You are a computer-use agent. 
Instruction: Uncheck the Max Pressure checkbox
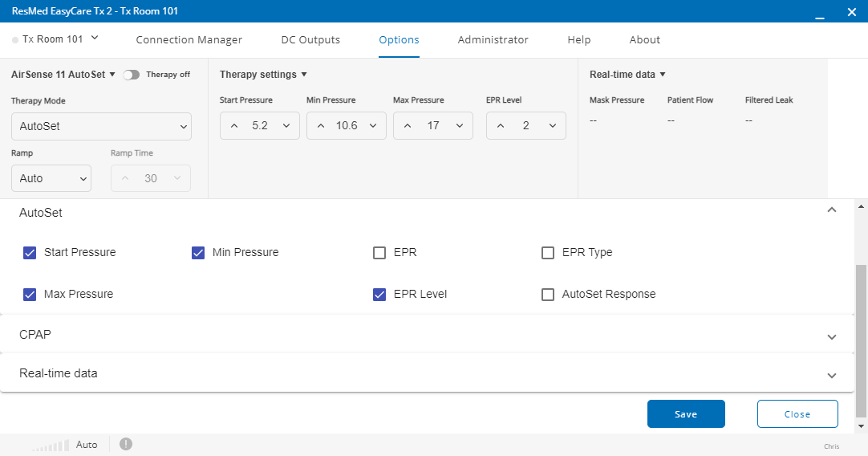click(30, 294)
